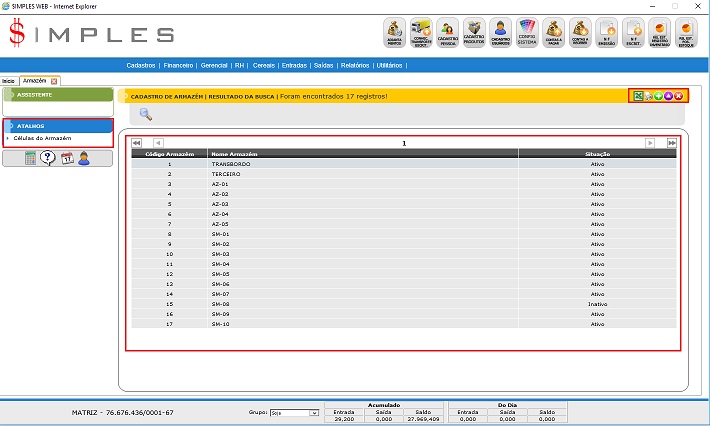Click the red close icon in results header
The height and width of the screenshot is (426, 710).
(678, 96)
